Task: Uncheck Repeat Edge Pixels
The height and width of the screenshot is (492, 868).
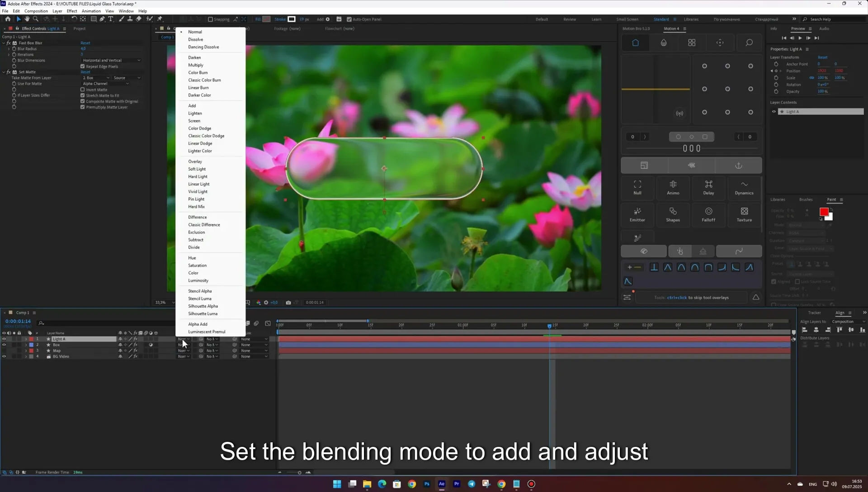Action: tap(83, 66)
